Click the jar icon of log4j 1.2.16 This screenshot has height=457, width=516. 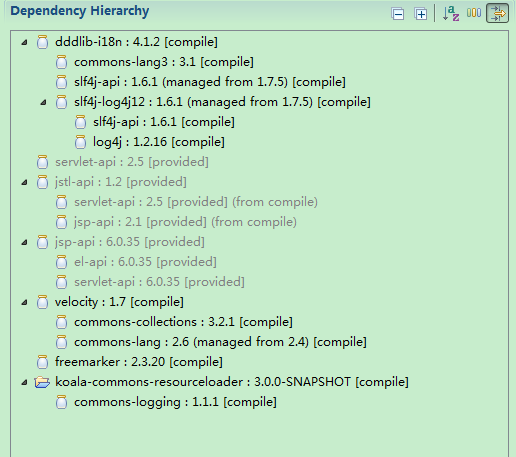pos(80,142)
